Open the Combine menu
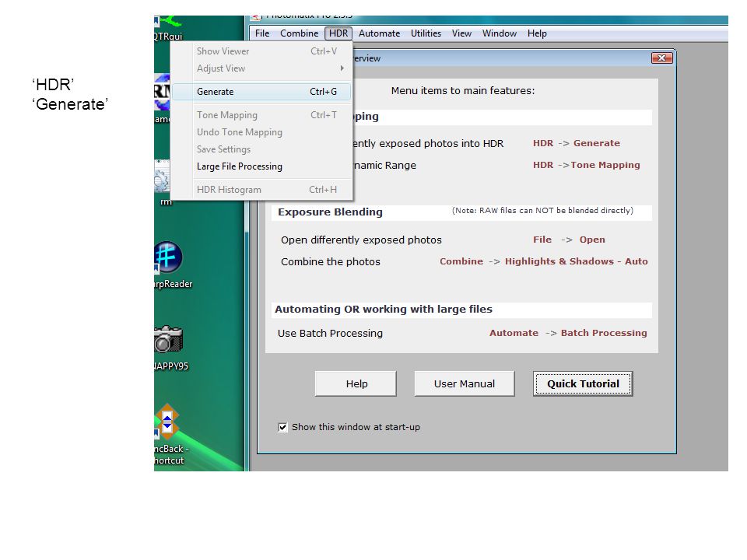Screen dimensions: 747x560 coord(299,33)
